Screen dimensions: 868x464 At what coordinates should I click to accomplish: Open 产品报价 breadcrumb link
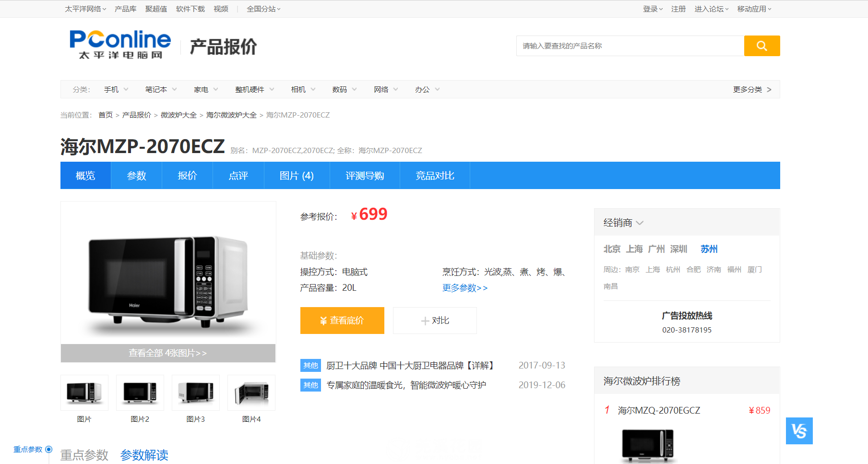137,115
